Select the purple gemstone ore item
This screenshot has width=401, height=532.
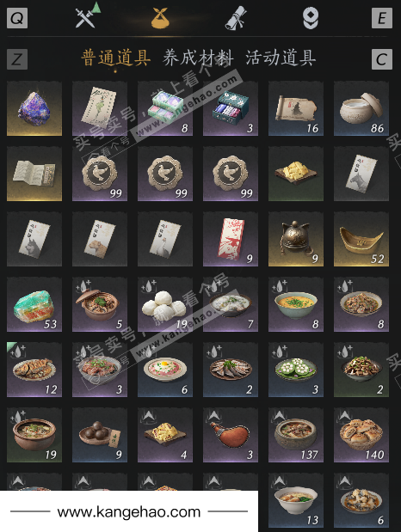pos(34,108)
